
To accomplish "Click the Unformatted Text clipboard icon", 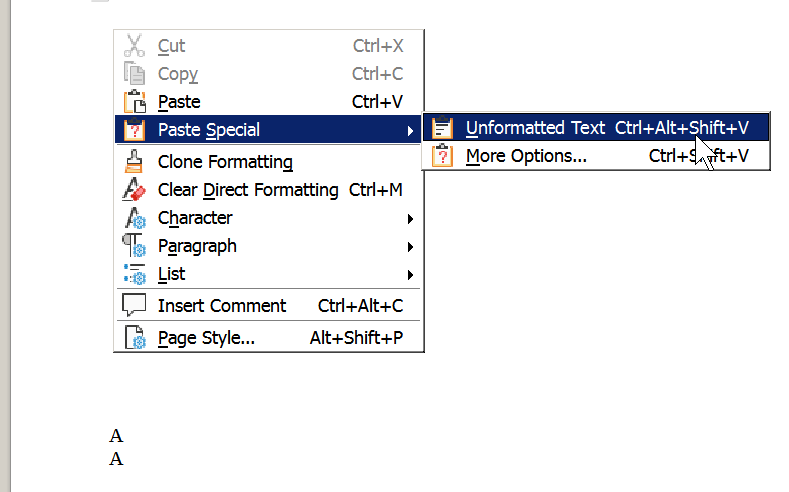I will click(x=442, y=128).
